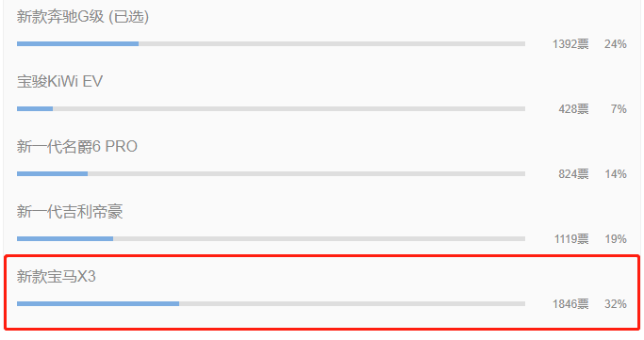Screen dimensions: 644x340
Task: Click the progress bar for 新一代吉利帝豪
Action: click(x=271, y=238)
